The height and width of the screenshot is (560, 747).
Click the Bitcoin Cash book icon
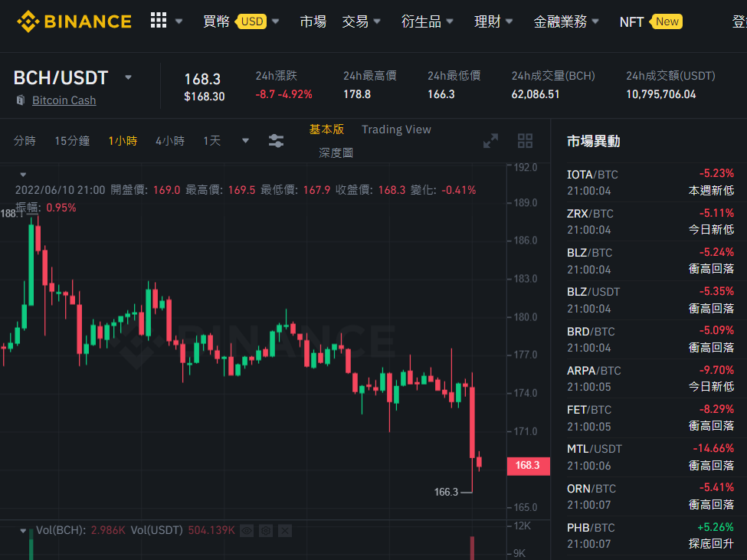point(21,100)
